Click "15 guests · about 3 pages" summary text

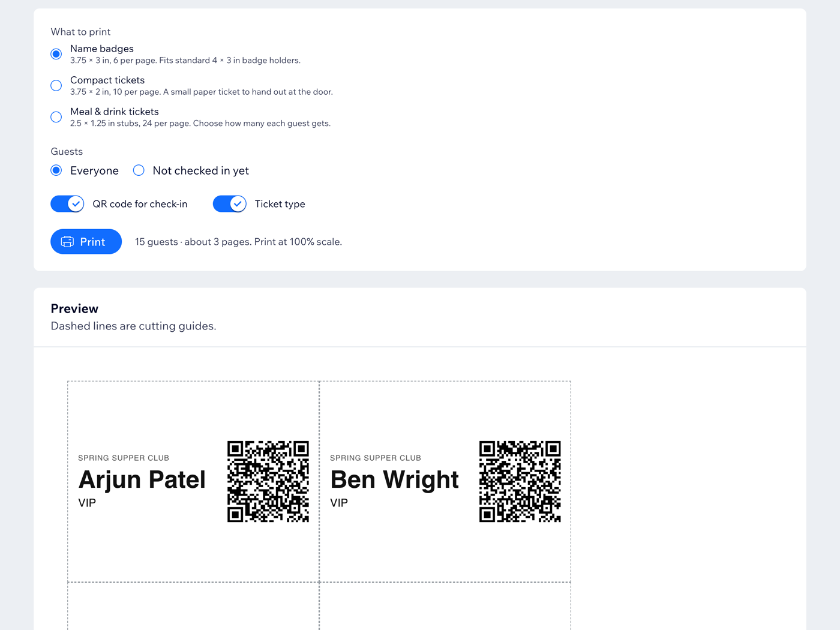click(238, 242)
